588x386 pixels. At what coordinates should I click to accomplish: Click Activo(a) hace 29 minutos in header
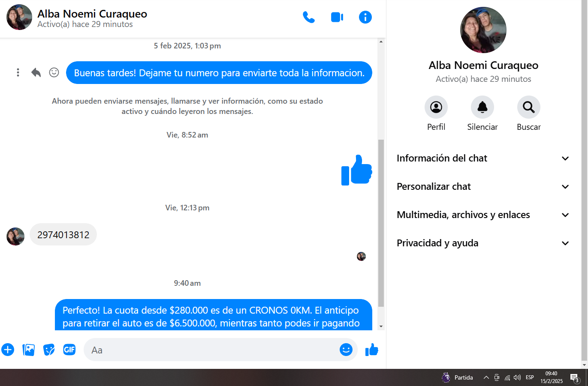coord(85,24)
